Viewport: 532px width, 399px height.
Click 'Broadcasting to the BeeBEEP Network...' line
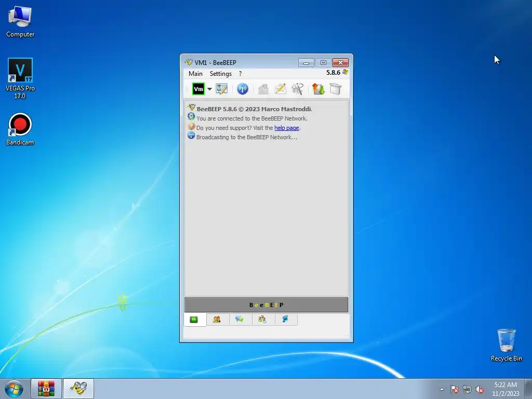click(x=247, y=137)
